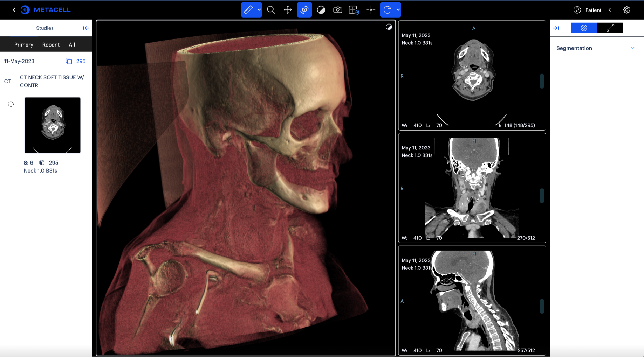Viewport: 644px width, 357px height.
Task: Collapse the Studies side panel
Action: pyautogui.click(x=86, y=28)
